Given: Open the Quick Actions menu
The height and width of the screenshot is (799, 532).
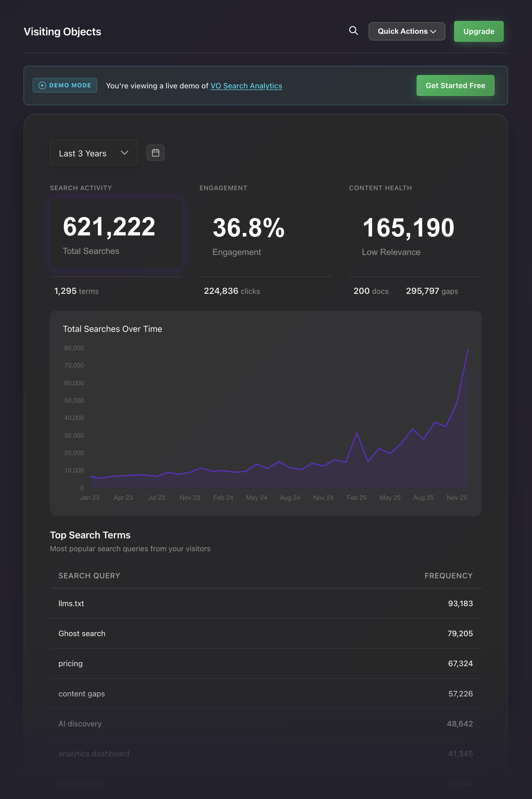Looking at the screenshot, I should coord(406,31).
